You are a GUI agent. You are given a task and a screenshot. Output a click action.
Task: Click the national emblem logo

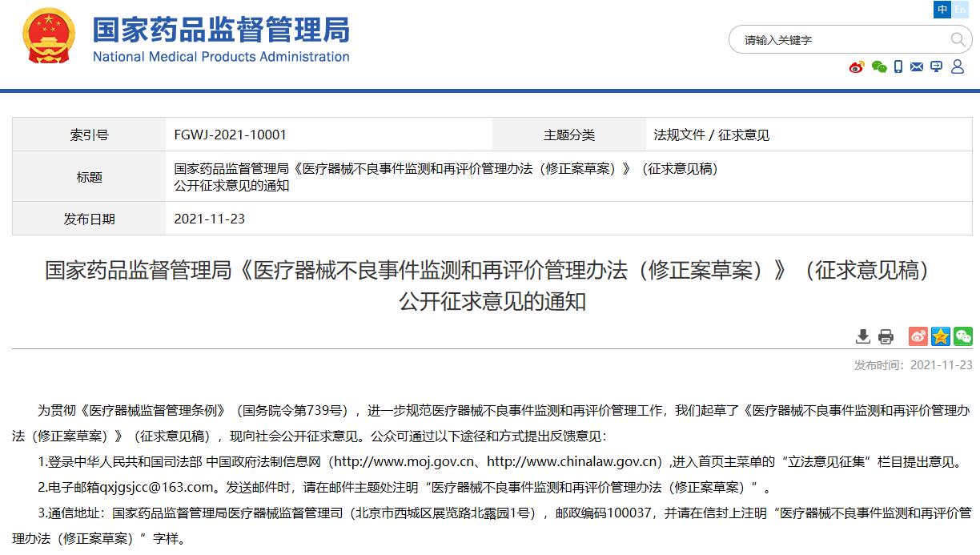click(x=49, y=36)
